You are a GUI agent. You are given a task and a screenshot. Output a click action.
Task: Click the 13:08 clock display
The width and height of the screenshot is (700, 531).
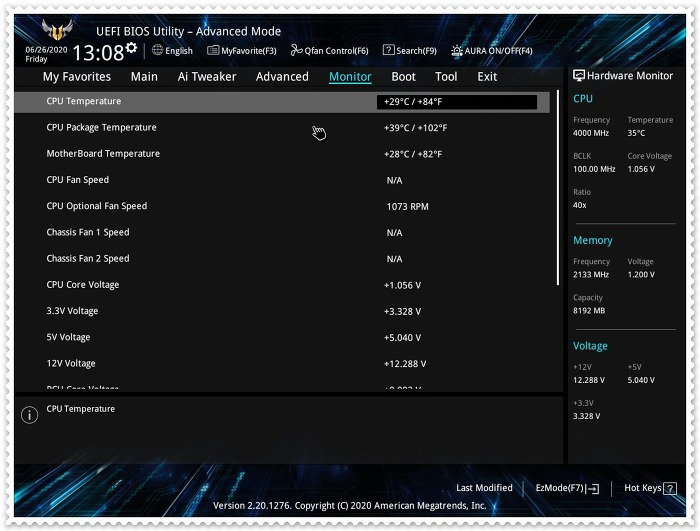coord(98,53)
